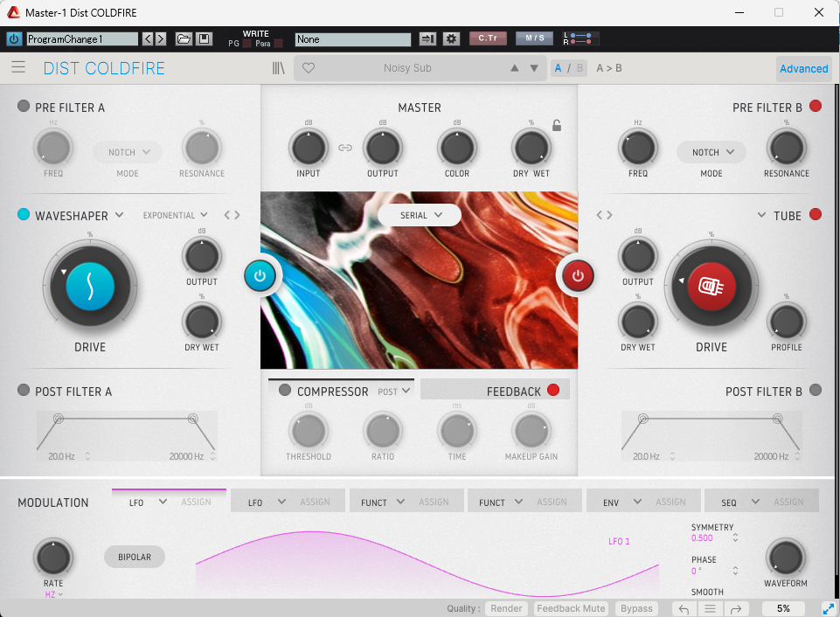The height and width of the screenshot is (617, 840).
Task: Toggle the Bipolar LFO mode
Action: 135,557
